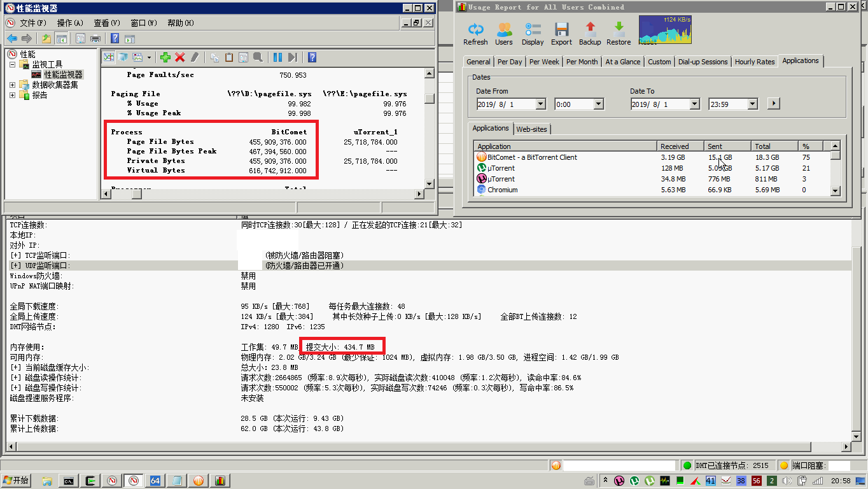Click the Back arrow in Performance Monitor toolbar
This screenshot has height=489, width=868.
point(12,38)
